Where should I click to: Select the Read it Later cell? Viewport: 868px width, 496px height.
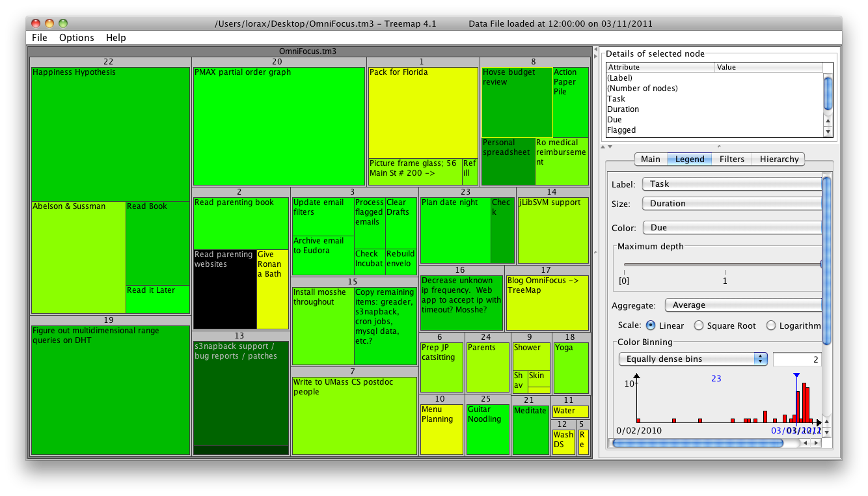(157, 299)
